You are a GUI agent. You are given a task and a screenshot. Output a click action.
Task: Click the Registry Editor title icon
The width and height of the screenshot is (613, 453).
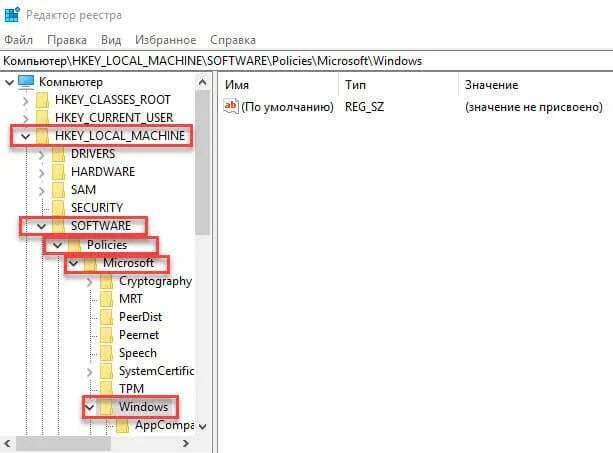12,15
